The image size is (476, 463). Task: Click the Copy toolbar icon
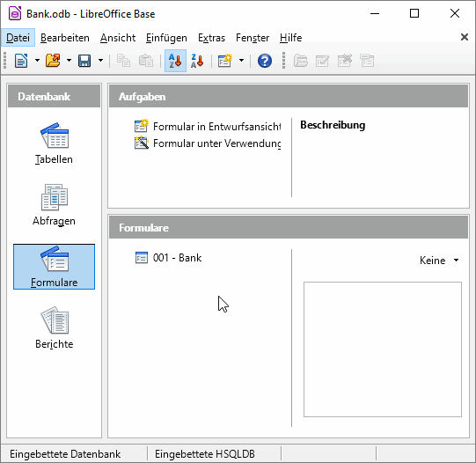(123, 61)
